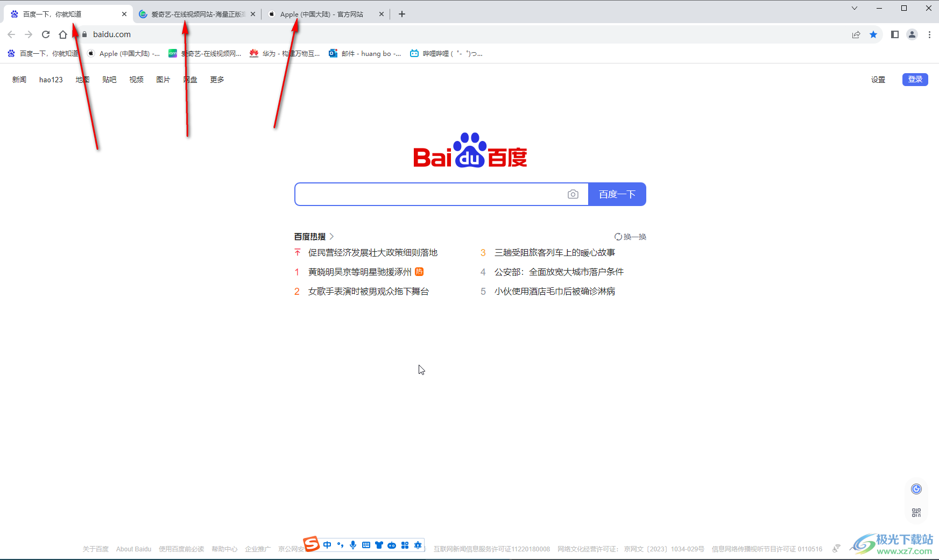Open Sogou IME toolbox grid icon
The image size is (939, 560).
coord(405,545)
